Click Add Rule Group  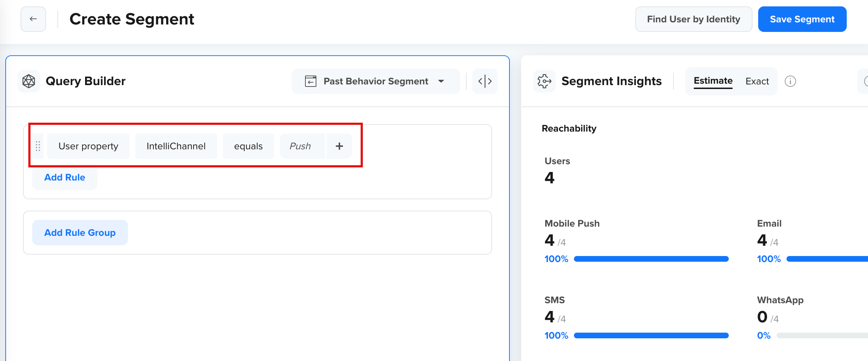(x=80, y=233)
